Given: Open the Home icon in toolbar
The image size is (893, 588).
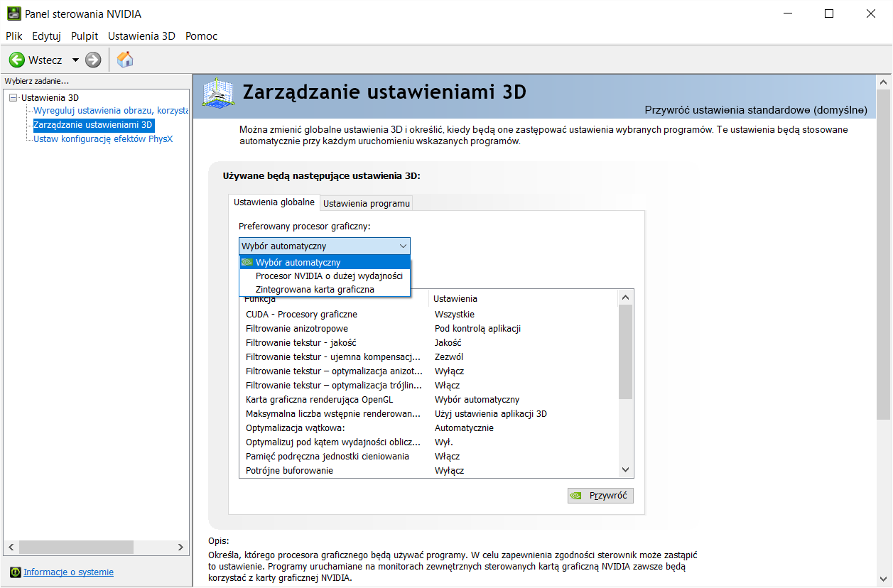Looking at the screenshot, I should (x=125, y=60).
